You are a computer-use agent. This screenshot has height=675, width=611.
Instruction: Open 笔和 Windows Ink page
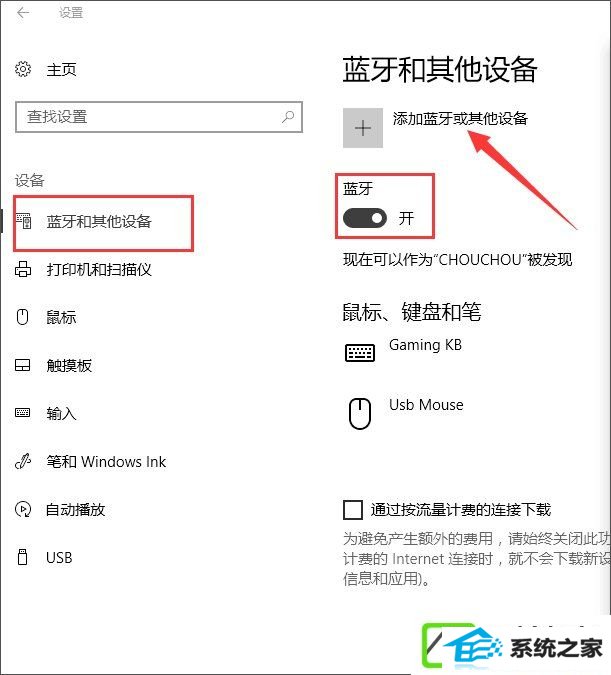[106, 461]
